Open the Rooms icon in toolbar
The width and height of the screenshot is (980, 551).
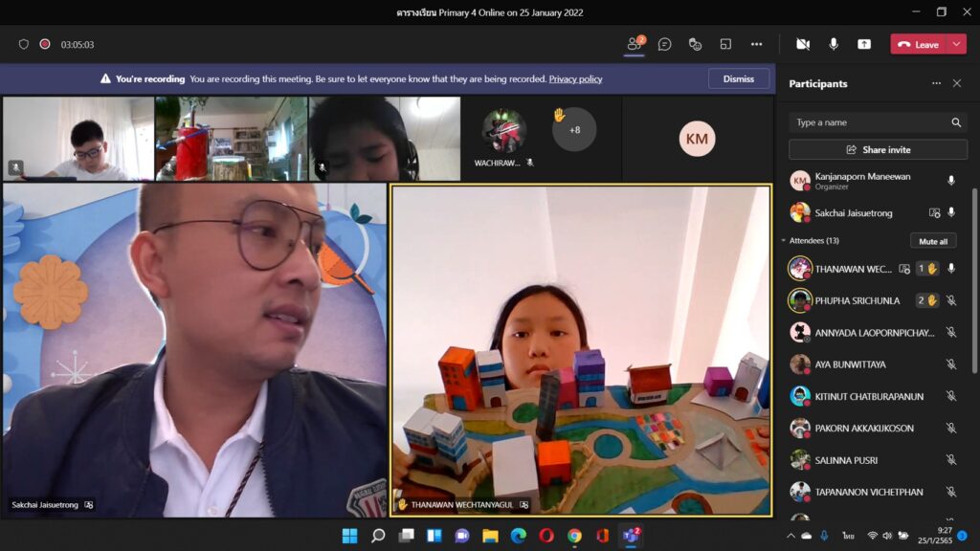[725, 44]
